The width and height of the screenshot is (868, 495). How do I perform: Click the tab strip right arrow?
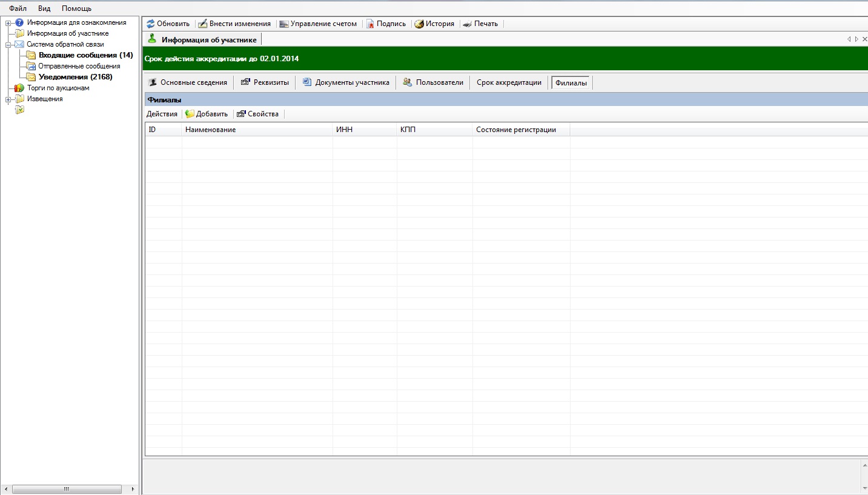coord(856,39)
